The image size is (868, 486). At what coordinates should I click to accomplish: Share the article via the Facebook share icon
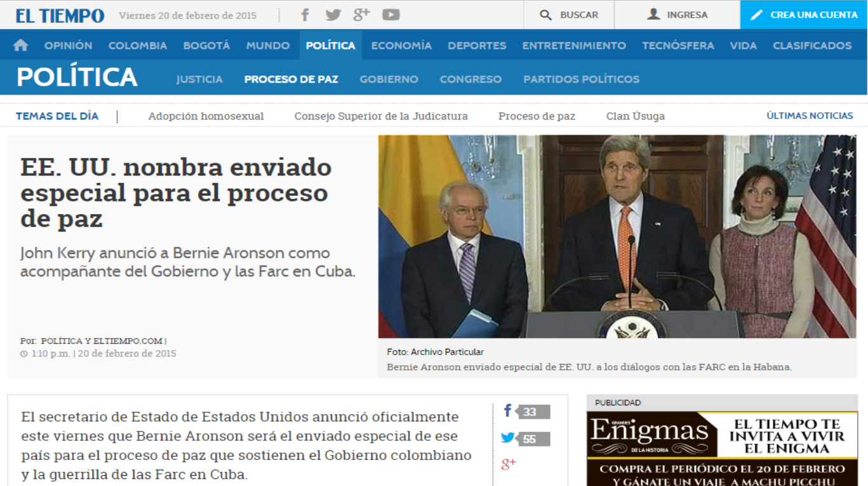point(508,410)
